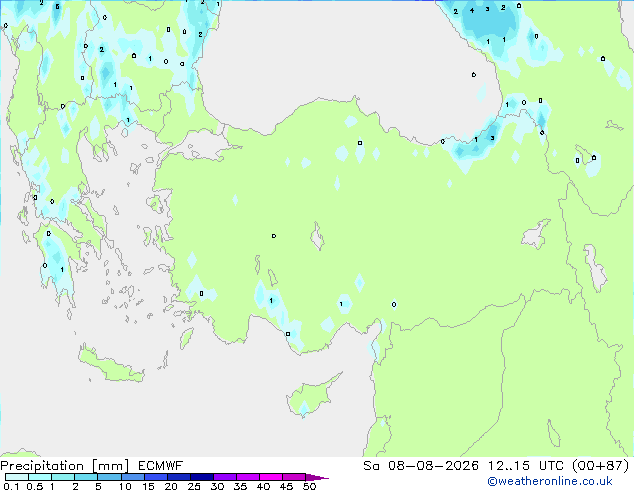Click the weatheronline.co.uk copyright link
This screenshot has width=634, height=490.
click(549, 481)
